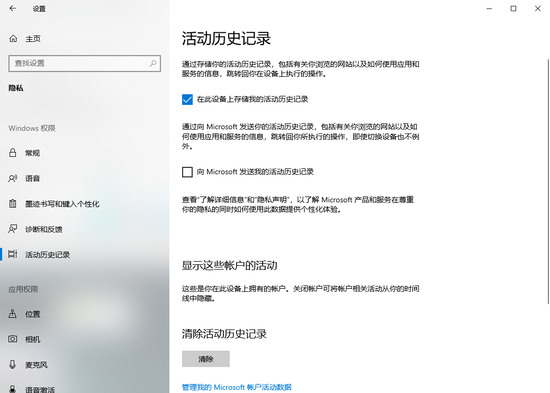Uncheck 在此设备上存储我的活动历史记录 checkbox
Image resolution: width=550 pixels, height=393 pixels.
187,99
